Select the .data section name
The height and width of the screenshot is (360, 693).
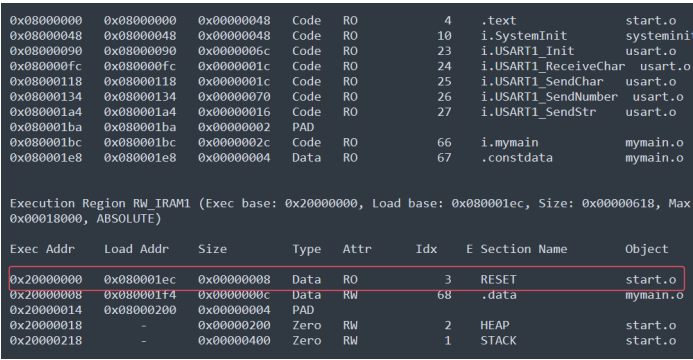point(499,295)
